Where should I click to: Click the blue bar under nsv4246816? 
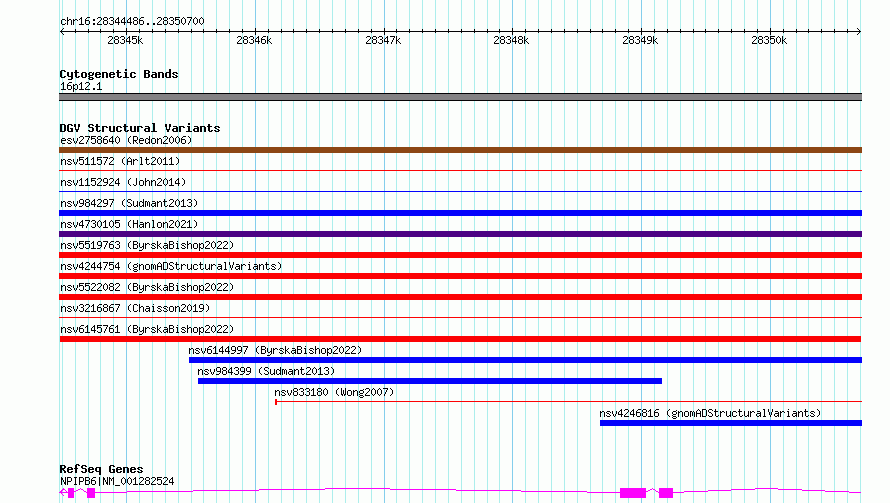click(731, 423)
